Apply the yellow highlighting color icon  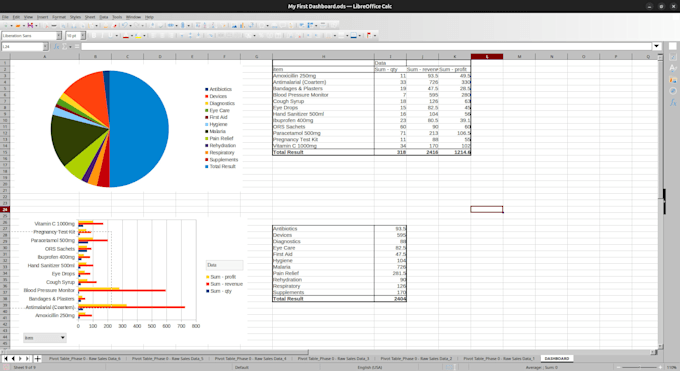[x=138, y=36]
